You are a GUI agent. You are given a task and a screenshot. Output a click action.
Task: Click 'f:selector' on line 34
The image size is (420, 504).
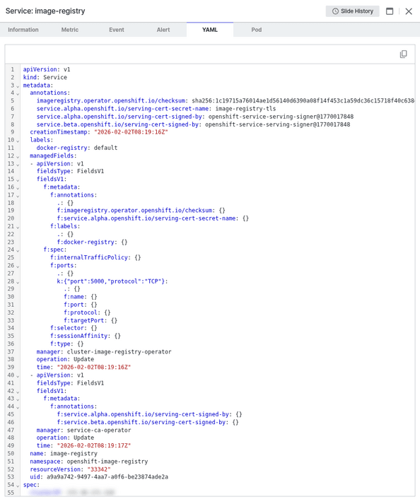[x=69, y=328]
